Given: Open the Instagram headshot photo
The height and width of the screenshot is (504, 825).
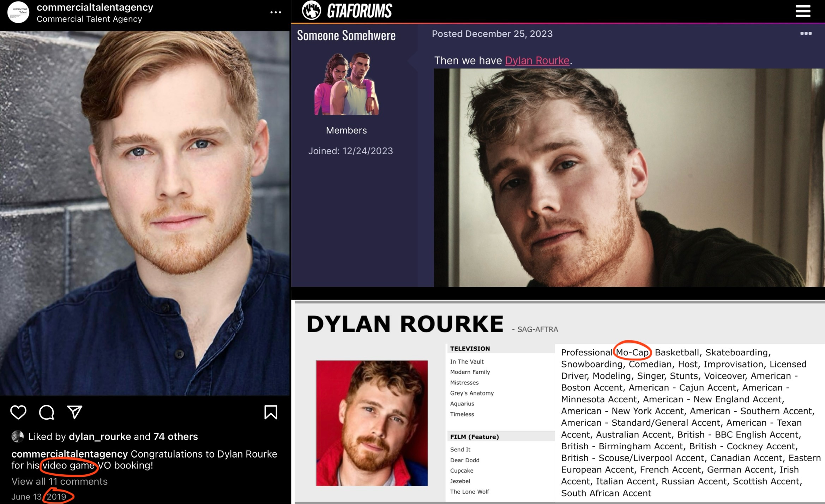Looking at the screenshot, I should pyautogui.click(x=145, y=213).
